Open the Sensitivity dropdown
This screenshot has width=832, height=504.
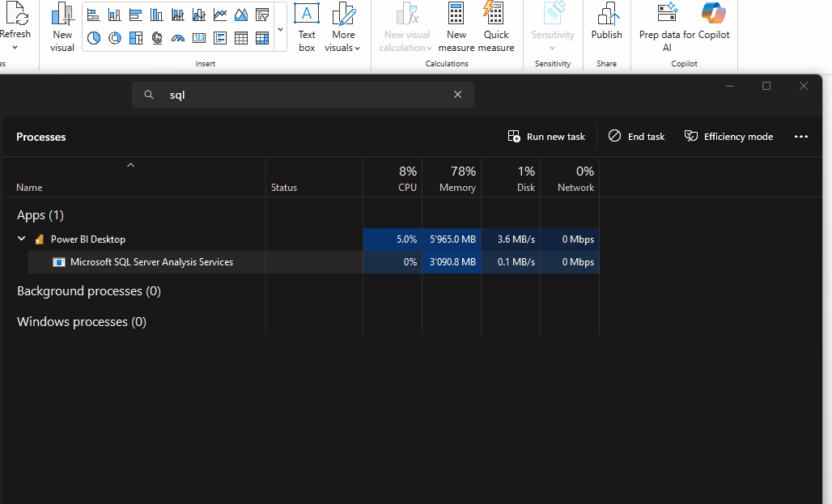(552, 27)
